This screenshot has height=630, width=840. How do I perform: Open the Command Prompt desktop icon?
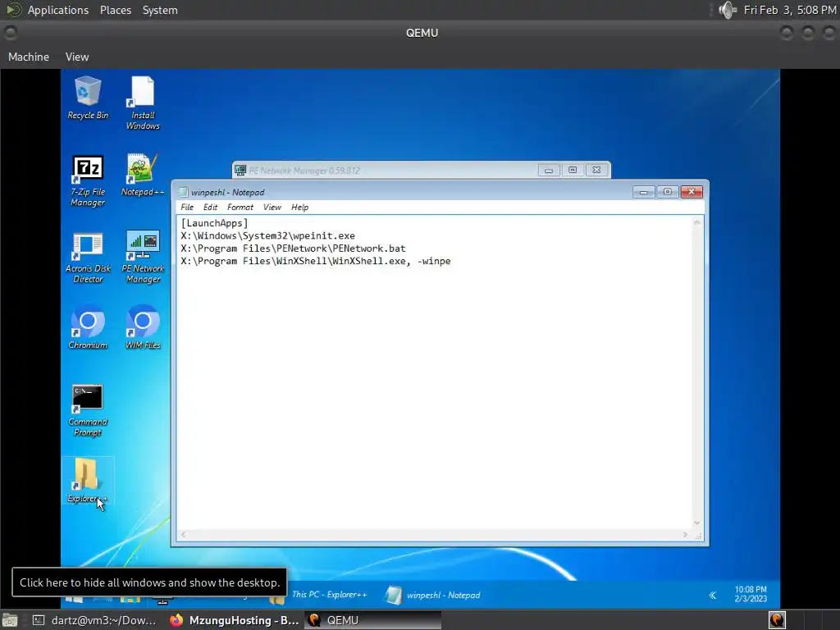pyautogui.click(x=88, y=410)
